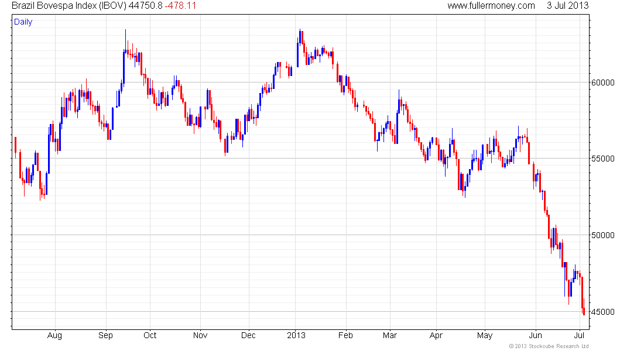Click the 60000 price axis label
This screenshot has width=644, height=351.
603,82
